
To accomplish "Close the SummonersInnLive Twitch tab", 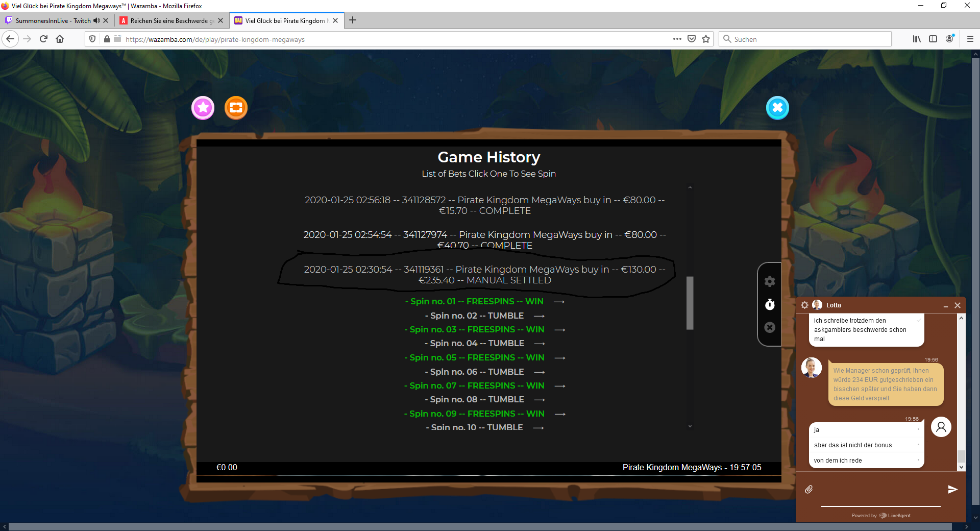I will click(106, 20).
